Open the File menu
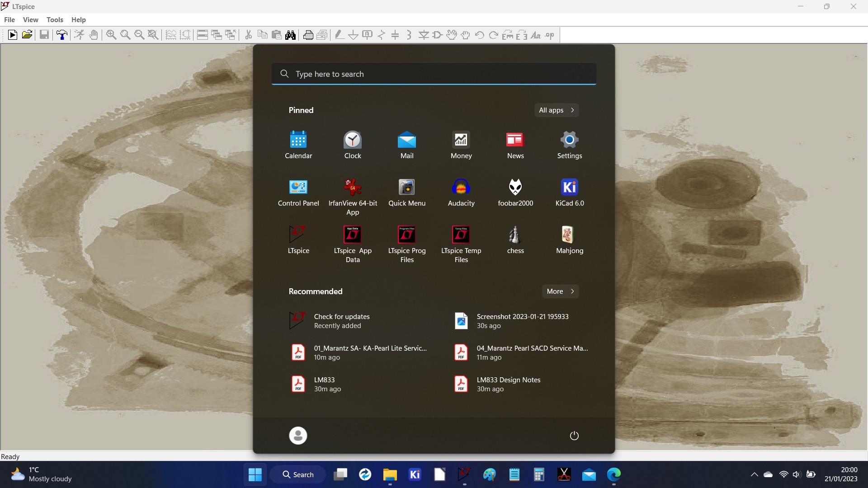The image size is (868, 488). [x=9, y=19]
